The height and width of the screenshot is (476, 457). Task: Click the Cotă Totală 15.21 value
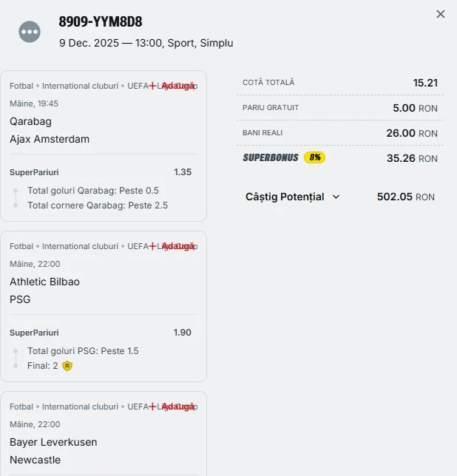point(425,83)
